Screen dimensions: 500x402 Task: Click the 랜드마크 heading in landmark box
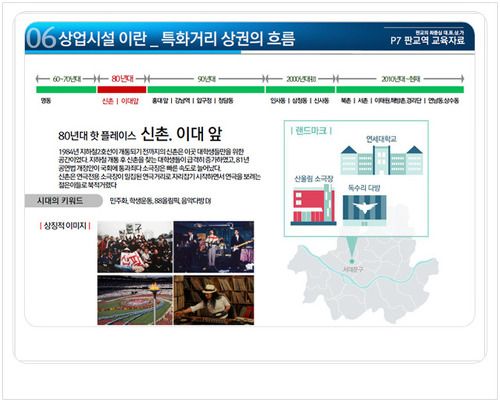[x=311, y=131]
